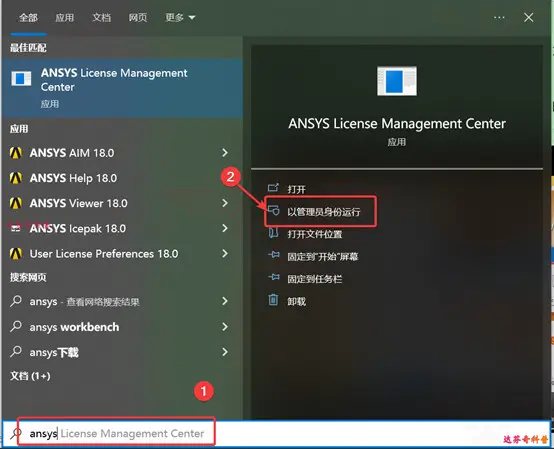The image size is (554, 449).
Task: Click the 搜索网页 section header
Action: point(28,277)
